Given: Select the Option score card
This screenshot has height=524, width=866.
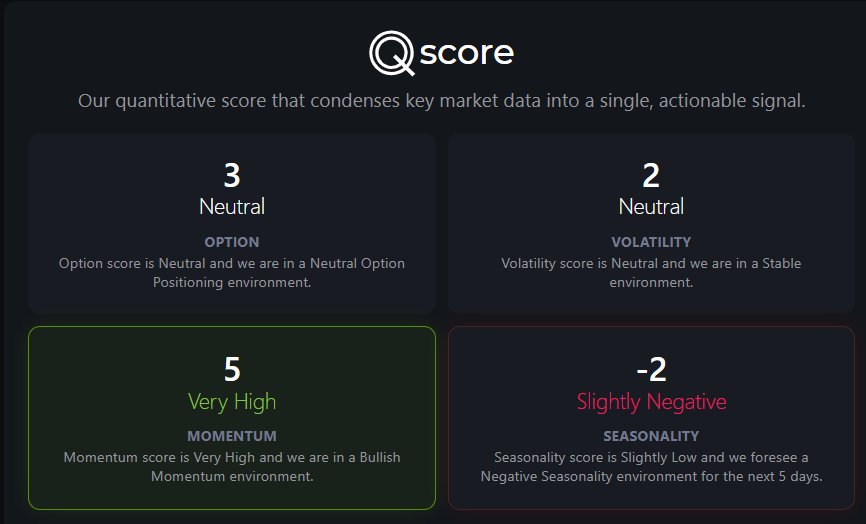Looking at the screenshot, I should [232, 223].
